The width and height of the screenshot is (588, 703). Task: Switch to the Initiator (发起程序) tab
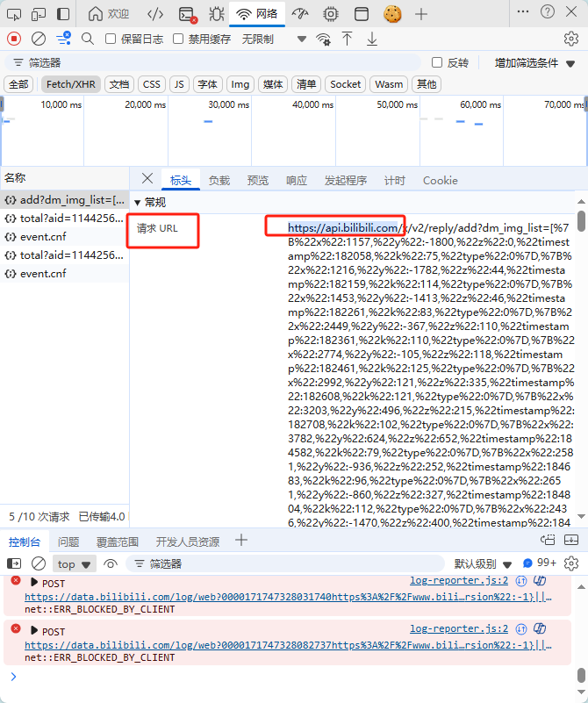346,180
